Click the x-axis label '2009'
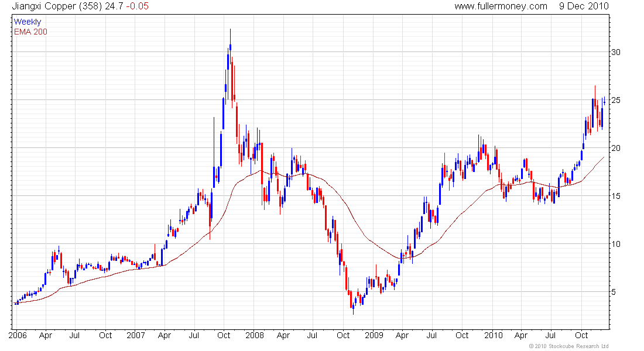This screenshot has width=644, height=351. 374,335
